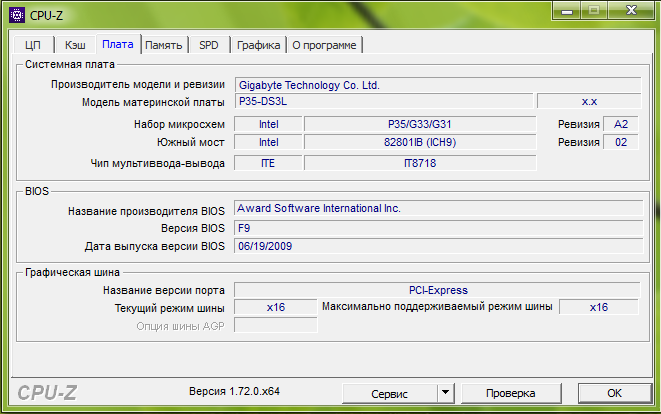Click the Чип мультиввода-вывода label
Image resolution: width=661 pixels, height=414 pixels.
[x=158, y=164]
